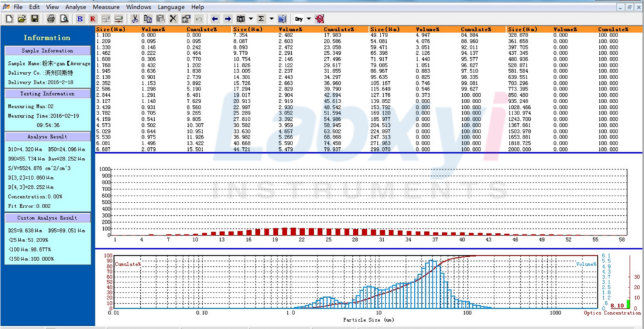Delete the record with the X icon
Screen dimensions: 644x329
coord(174,19)
